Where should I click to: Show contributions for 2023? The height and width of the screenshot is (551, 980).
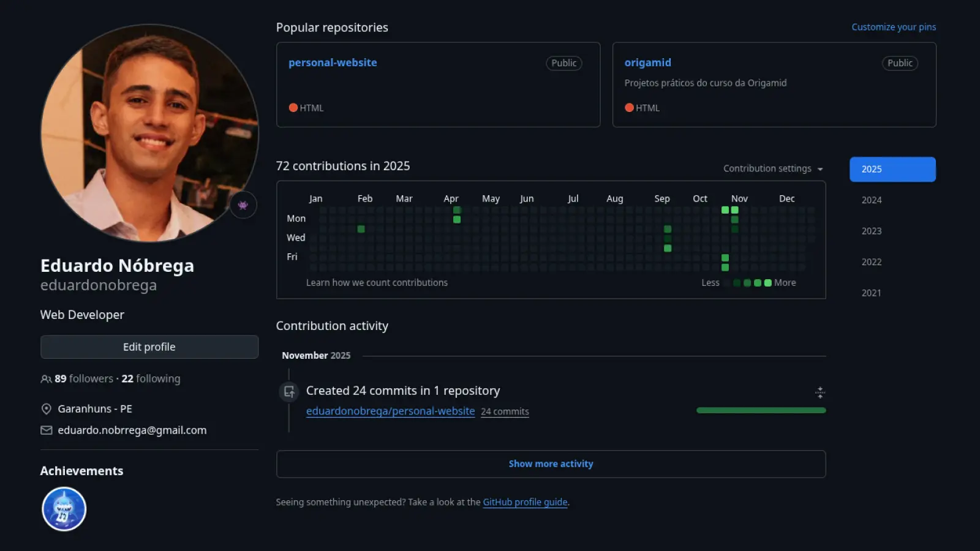[x=872, y=231]
